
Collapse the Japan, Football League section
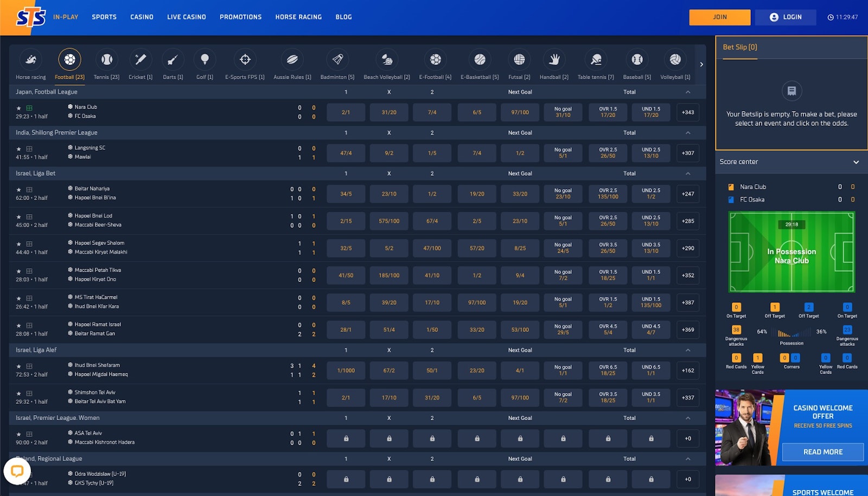coord(688,92)
